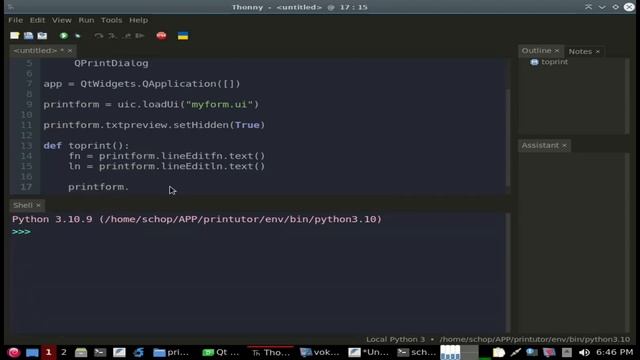The height and width of the screenshot is (360, 640).
Task: Place cursor after "printform." on line 17
Action: click(x=129, y=187)
